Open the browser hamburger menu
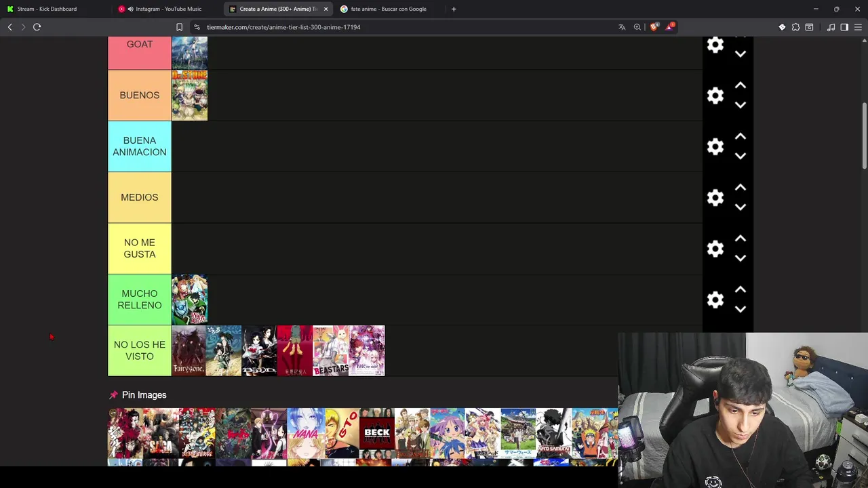868x488 pixels. [858, 27]
